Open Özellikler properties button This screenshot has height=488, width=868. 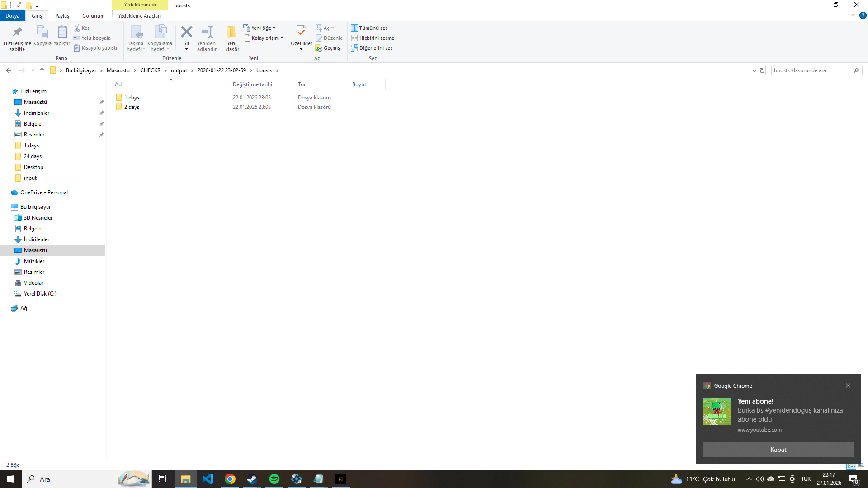(x=301, y=38)
